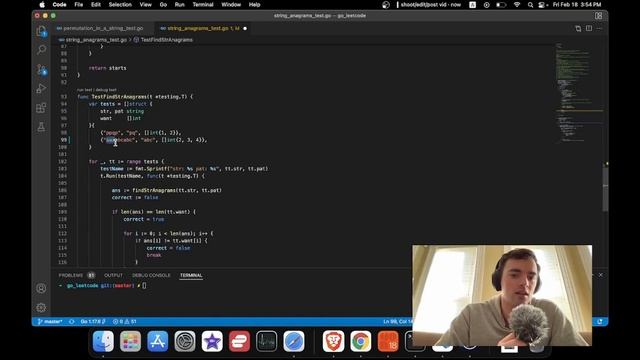Open the Source Control view

coord(41,69)
